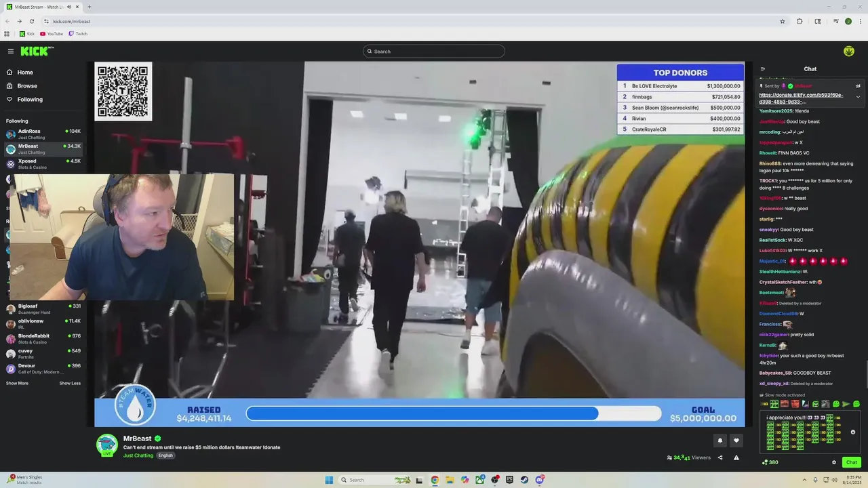Screen dimensions: 868x488
Task: Click the English language tag
Action: (x=165, y=455)
